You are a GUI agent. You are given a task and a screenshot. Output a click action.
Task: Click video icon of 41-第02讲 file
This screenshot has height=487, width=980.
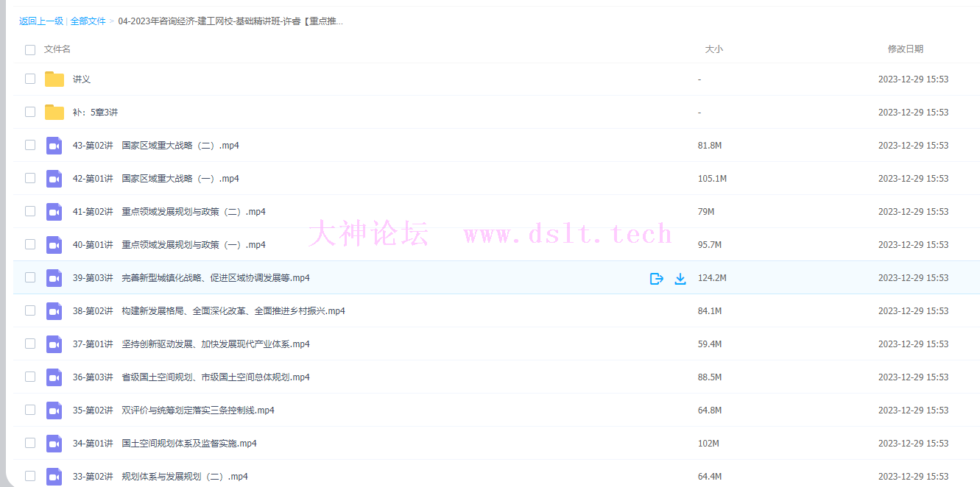click(54, 211)
